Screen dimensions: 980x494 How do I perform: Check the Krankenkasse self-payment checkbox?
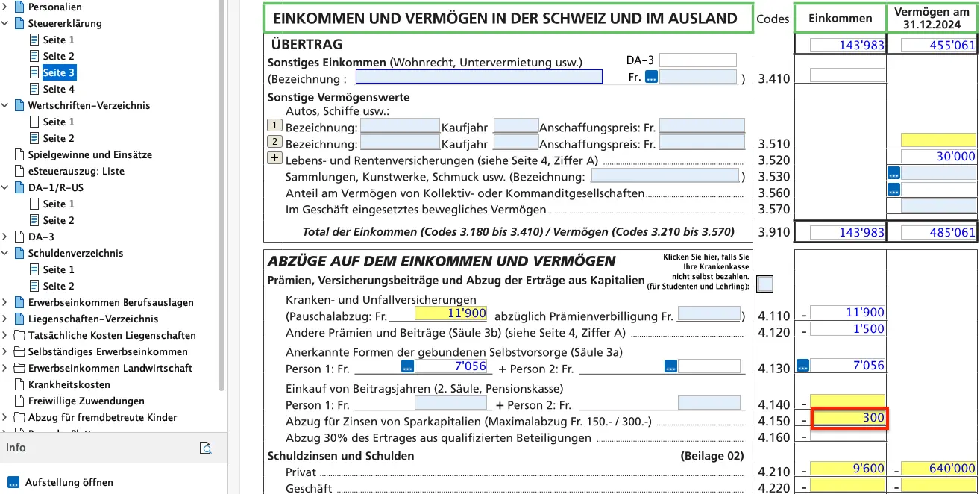click(764, 284)
